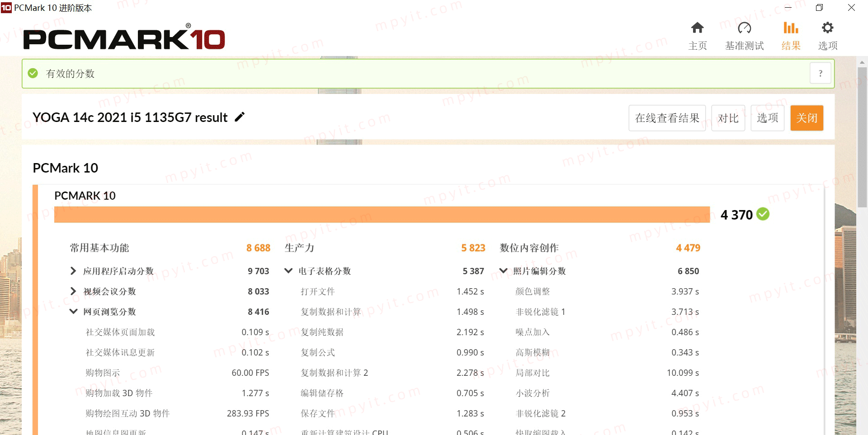The height and width of the screenshot is (435, 868).
Task: Click the 复制公式 row
Action: (392, 352)
